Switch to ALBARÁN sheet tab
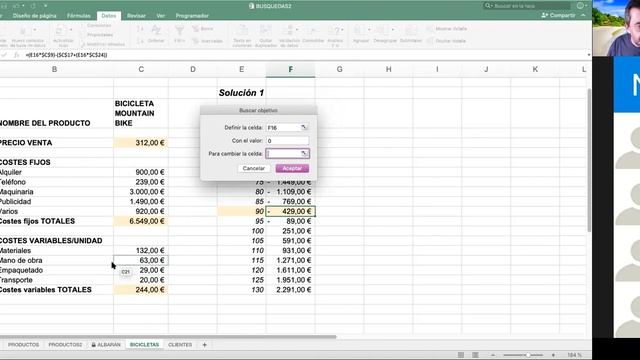The width and height of the screenshot is (640, 360). (106, 345)
